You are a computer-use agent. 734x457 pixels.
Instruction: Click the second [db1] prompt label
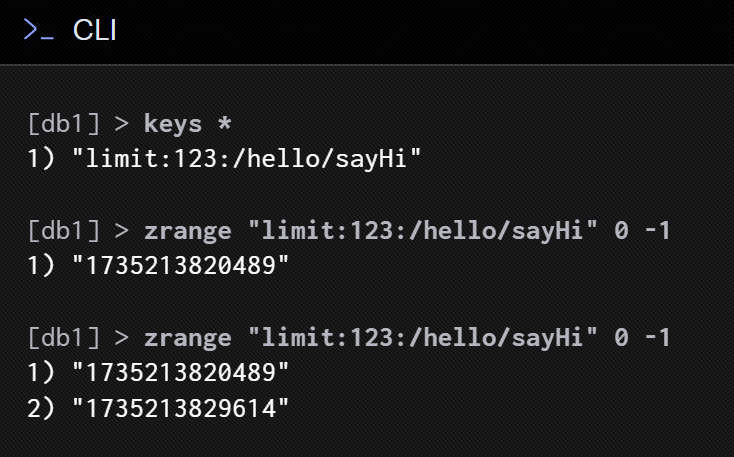point(64,231)
